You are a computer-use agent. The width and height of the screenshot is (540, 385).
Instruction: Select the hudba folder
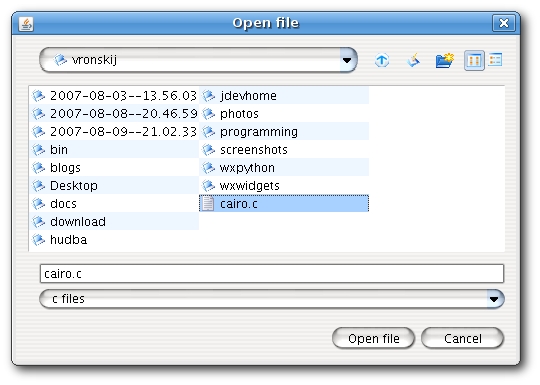point(115,239)
